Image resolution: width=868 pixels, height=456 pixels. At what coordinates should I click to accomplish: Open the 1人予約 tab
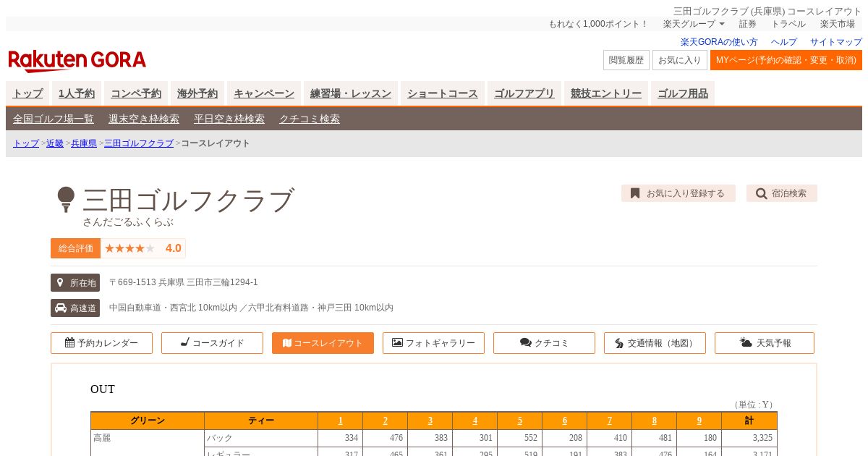(x=77, y=93)
